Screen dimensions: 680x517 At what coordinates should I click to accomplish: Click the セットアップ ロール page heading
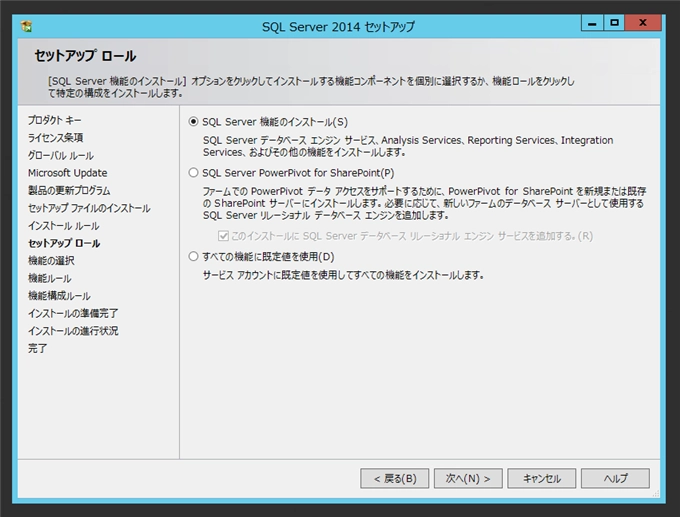(x=85, y=56)
